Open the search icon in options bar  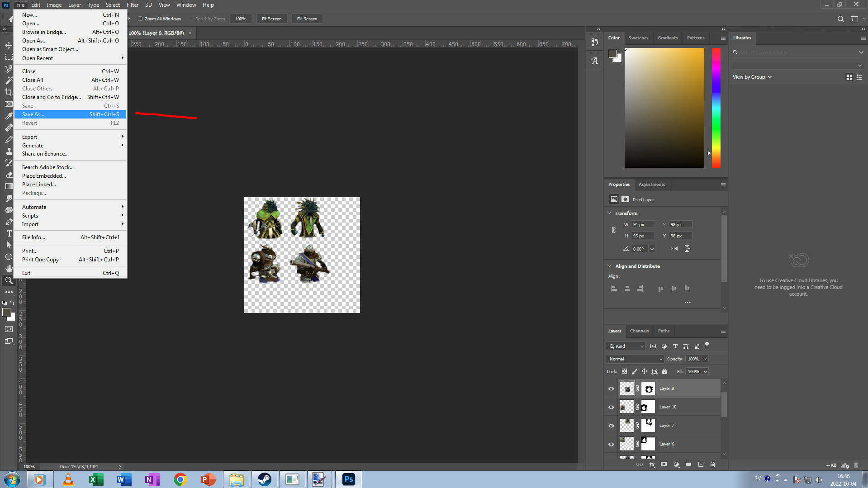click(840, 19)
